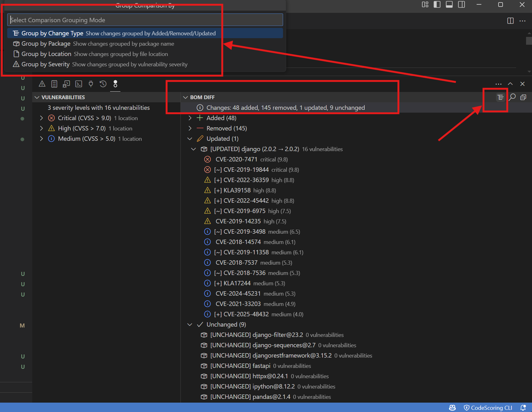Select KLA39158 high vulnerability entry
The width and height of the screenshot is (532, 412).
[356, 190]
